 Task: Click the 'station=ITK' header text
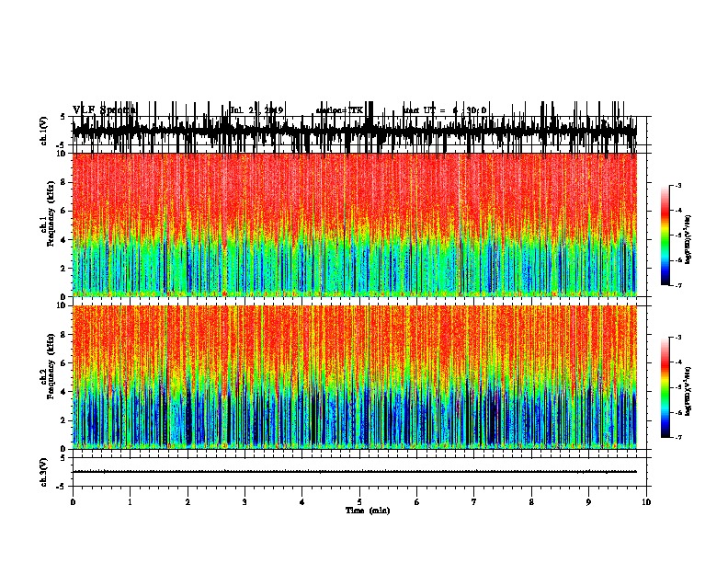click(339, 110)
